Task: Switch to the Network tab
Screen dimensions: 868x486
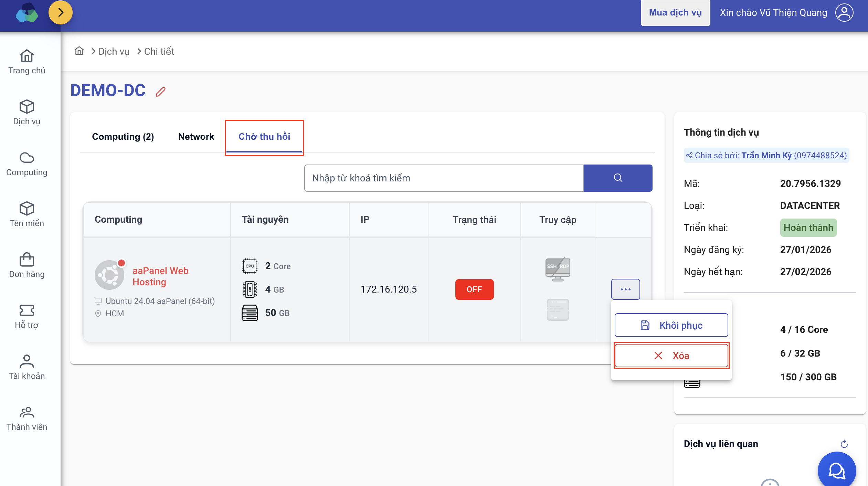Action: pyautogui.click(x=196, y=137)
